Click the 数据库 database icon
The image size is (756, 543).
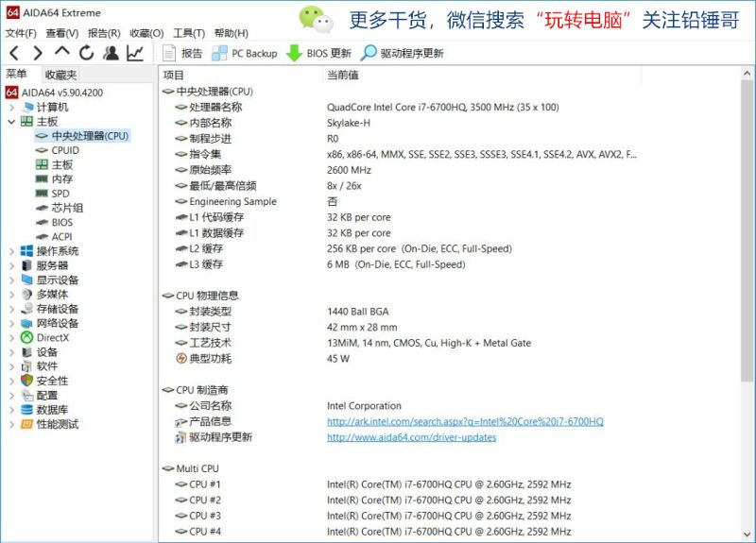(27, 410)
